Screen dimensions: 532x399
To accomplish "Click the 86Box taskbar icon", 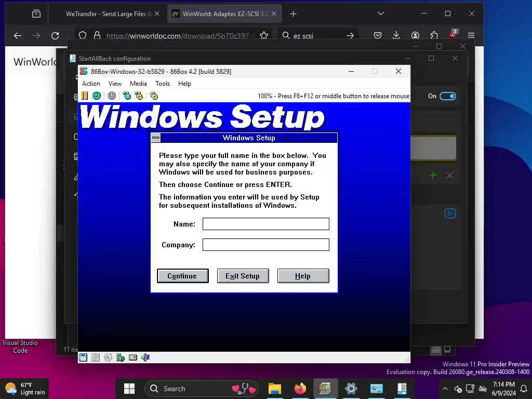I will [x=325, y=389].
